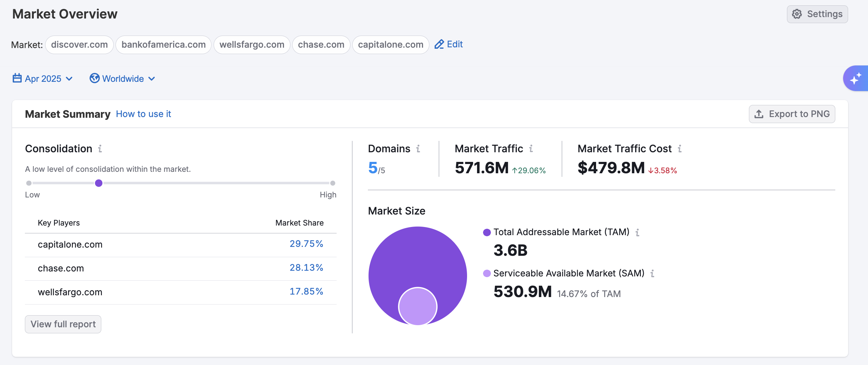Open the AI sparkle assistant button

[x=856, y=78]
